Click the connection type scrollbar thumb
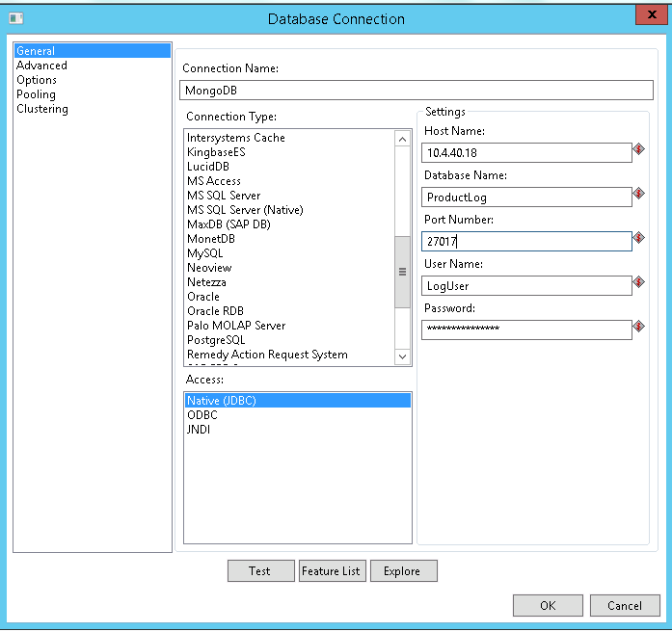The image size is (672, 632). pos(402,272)
